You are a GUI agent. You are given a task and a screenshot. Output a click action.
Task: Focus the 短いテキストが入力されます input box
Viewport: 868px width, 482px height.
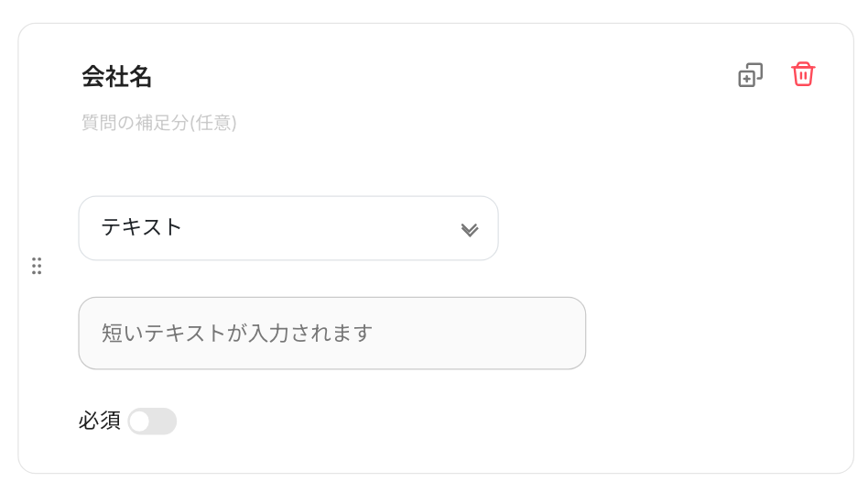click(x=331, y=334)
